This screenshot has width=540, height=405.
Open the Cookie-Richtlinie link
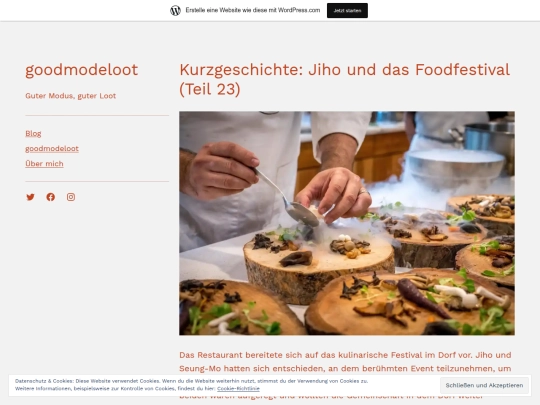pyautogui.click(x=238, y=388)
